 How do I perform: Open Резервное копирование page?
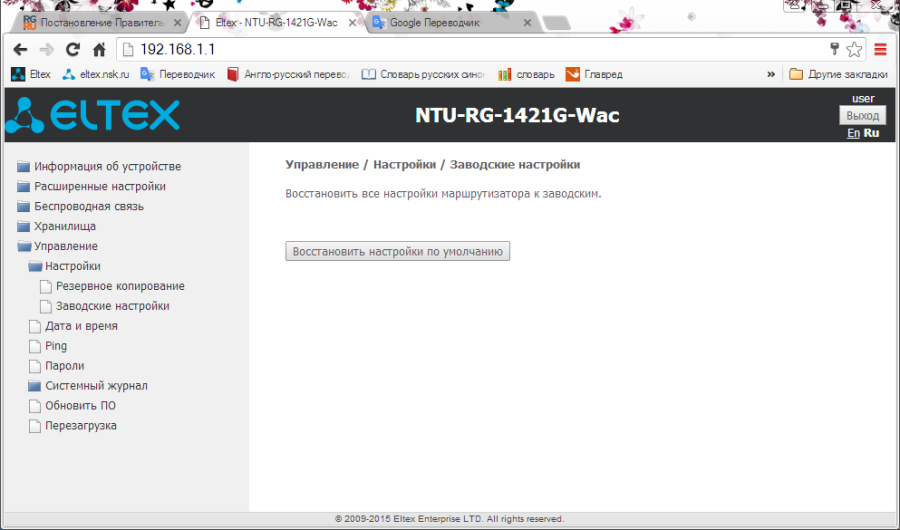pos(112,286)
